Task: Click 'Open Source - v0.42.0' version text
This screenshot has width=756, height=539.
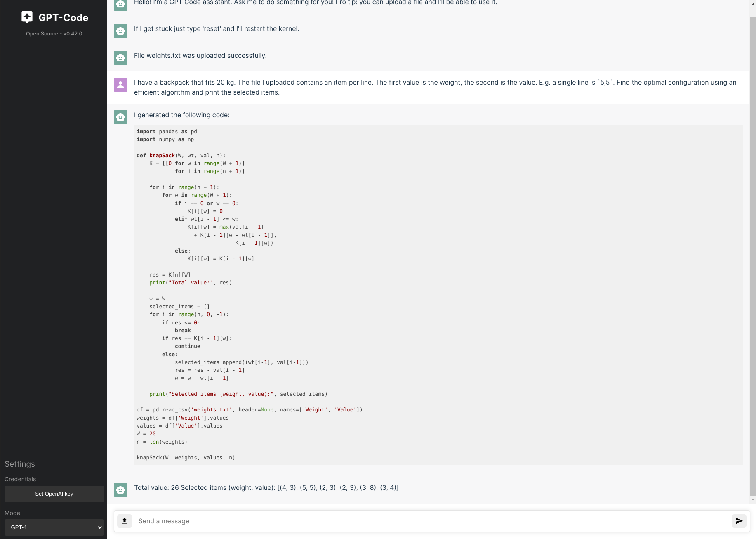Action: pos(54,34)
